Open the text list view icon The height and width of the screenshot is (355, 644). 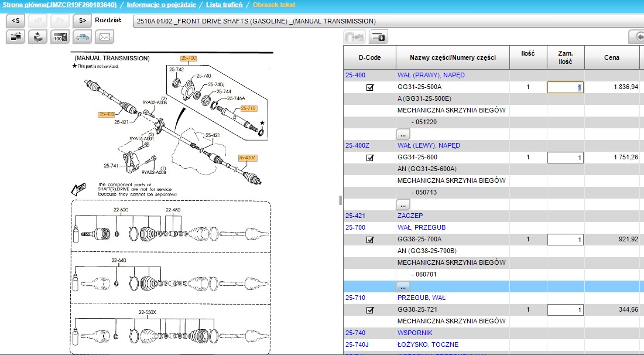pyautogui.click(x=15, y=37)
